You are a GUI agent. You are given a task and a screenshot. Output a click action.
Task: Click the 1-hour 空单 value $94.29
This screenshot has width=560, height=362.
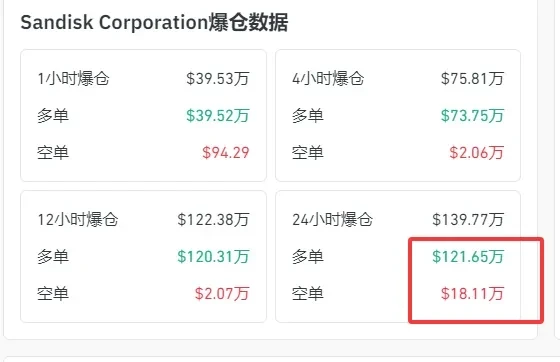226,153
